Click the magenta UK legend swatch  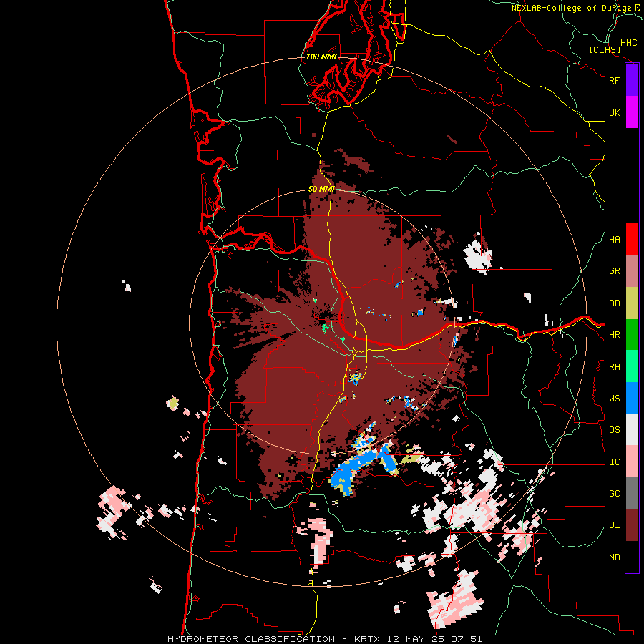click(632, 112)
